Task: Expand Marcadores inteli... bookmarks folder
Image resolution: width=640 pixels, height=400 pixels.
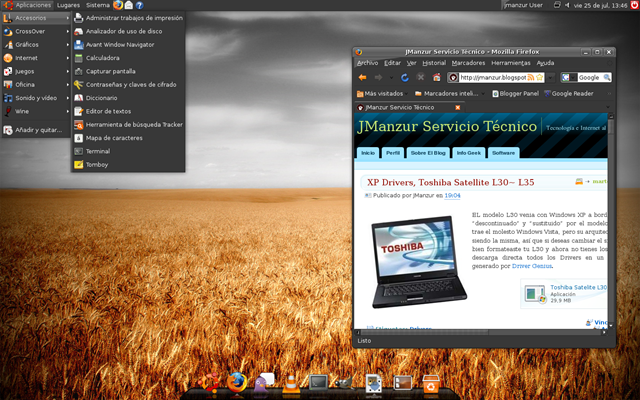Action: (450, 94)
